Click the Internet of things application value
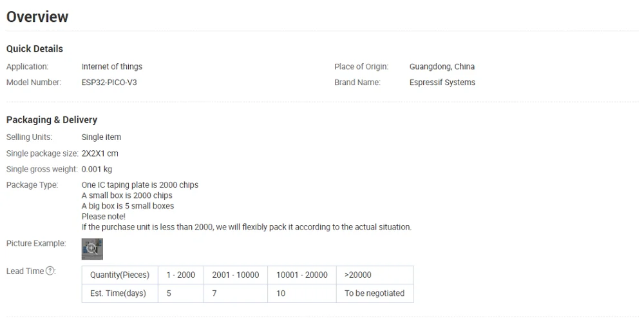 (x=111, y=66)
